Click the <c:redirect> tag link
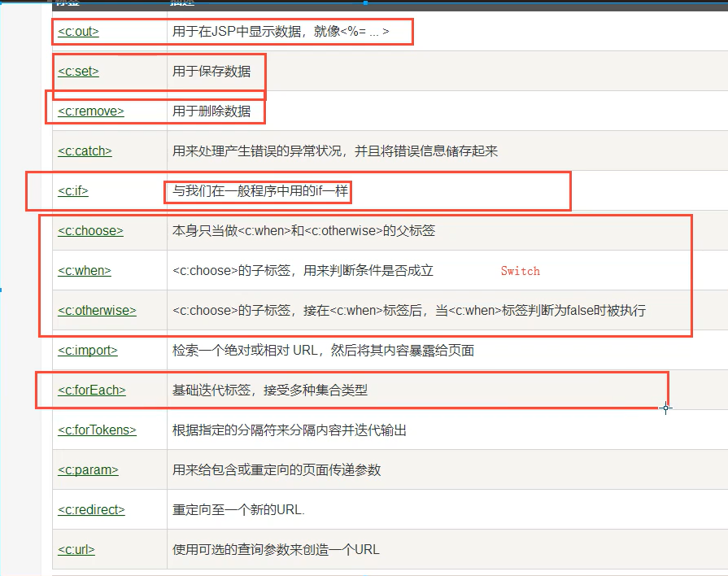This screenshot has height=576, width=728. [91, 510]
